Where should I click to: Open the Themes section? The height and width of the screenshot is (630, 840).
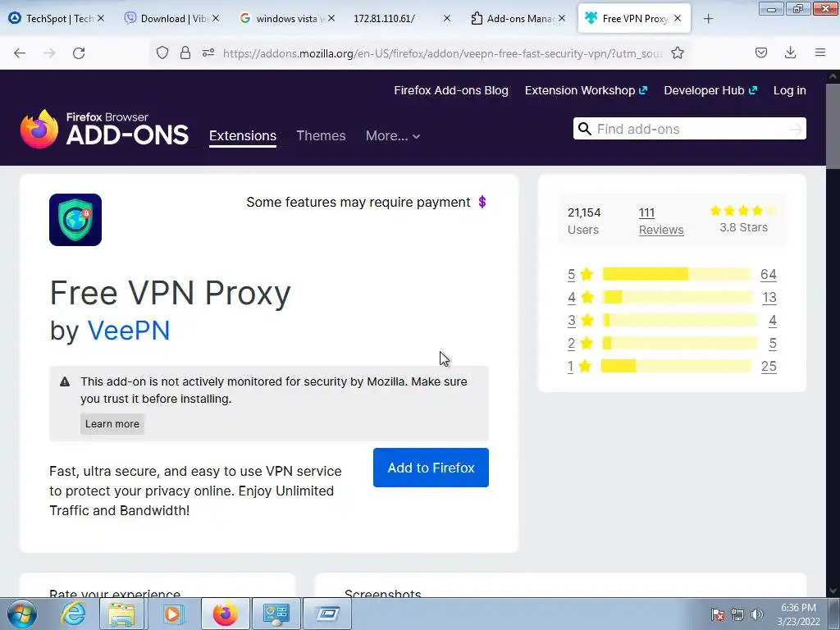[321, 135]
